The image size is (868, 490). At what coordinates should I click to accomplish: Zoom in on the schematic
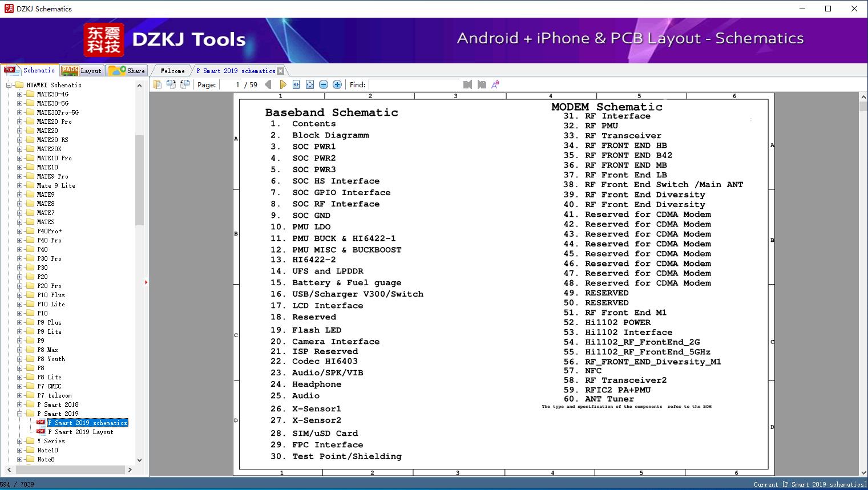(x=337, y=84)
